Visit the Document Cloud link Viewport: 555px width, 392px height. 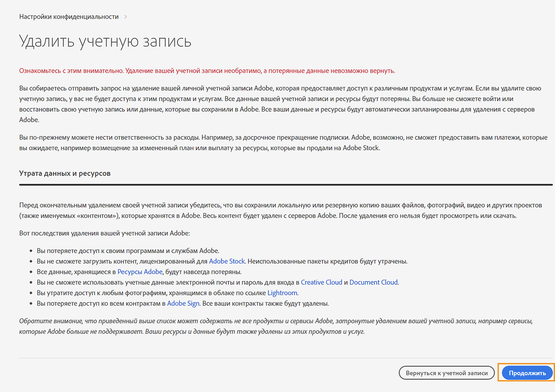[x=373, y=282]
